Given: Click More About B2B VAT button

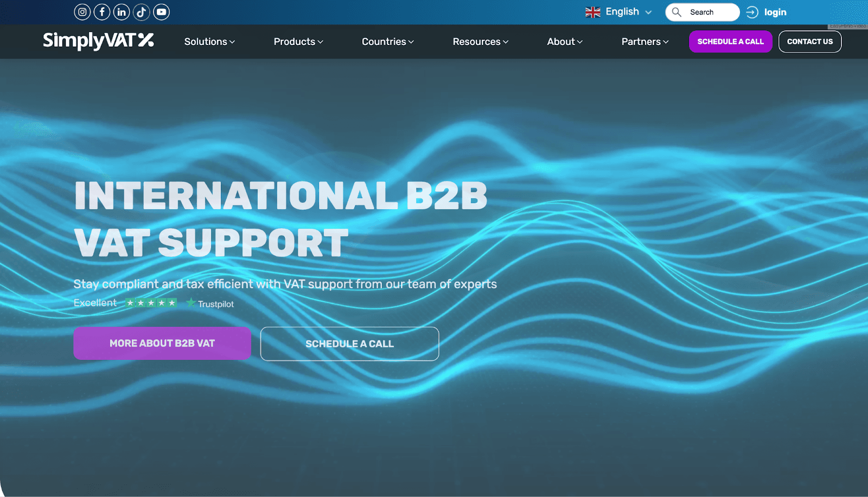Looking at the screenshot, I should point(162,343).
